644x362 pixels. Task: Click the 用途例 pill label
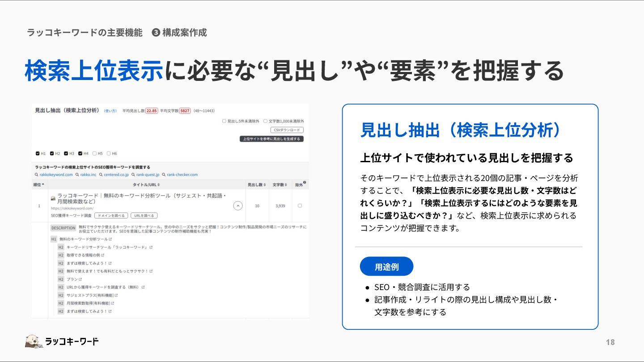pos(386,266)
